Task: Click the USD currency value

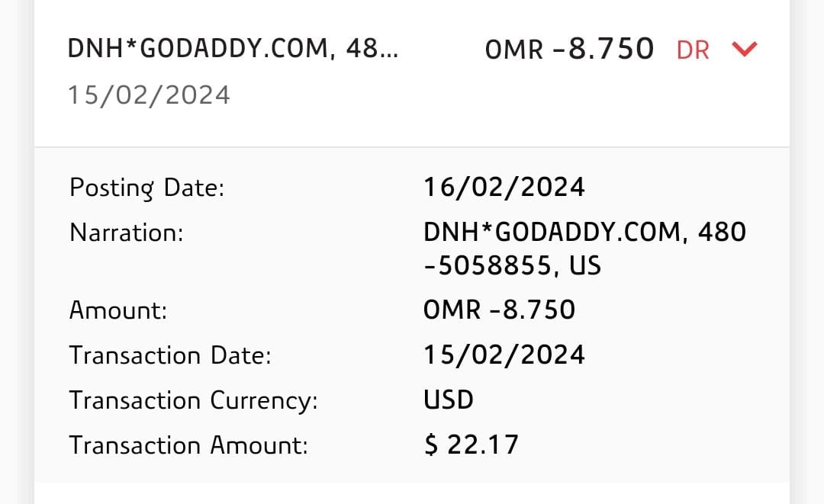Action: click(x=449, y=400)
